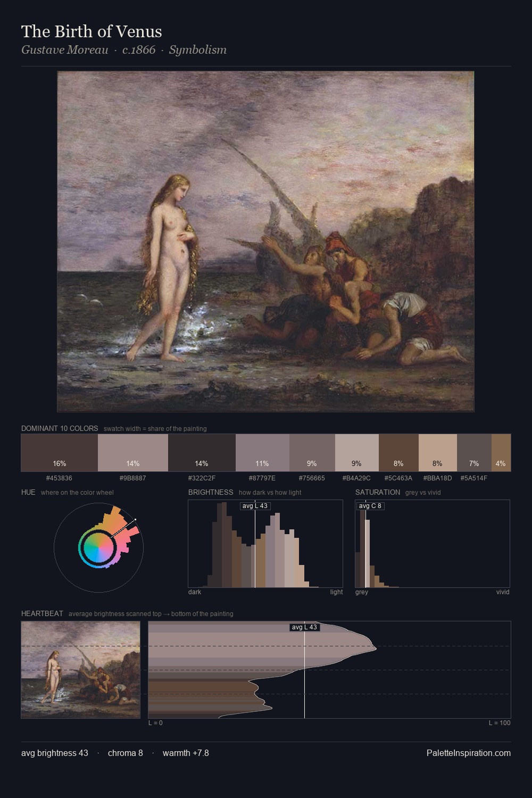The height and width of the screenshot is (798, 532).
Task: Choose the #87797E swatch marked 11%
Action: coord(262,453)
